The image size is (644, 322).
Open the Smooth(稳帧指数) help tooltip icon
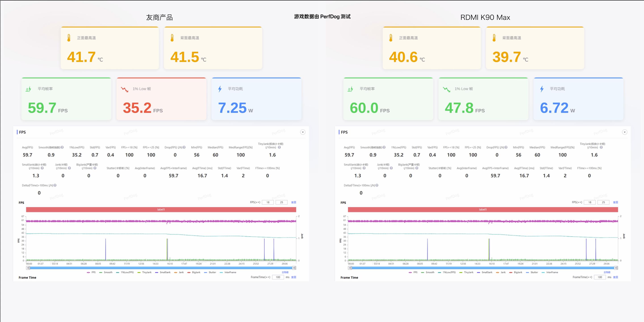coord(62,147)
